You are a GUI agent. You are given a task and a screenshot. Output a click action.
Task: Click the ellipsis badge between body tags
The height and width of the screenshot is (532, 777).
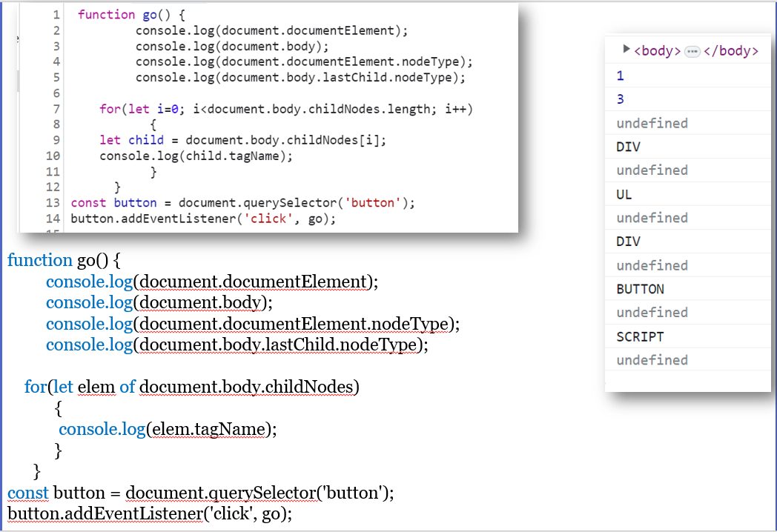(692, 51)
